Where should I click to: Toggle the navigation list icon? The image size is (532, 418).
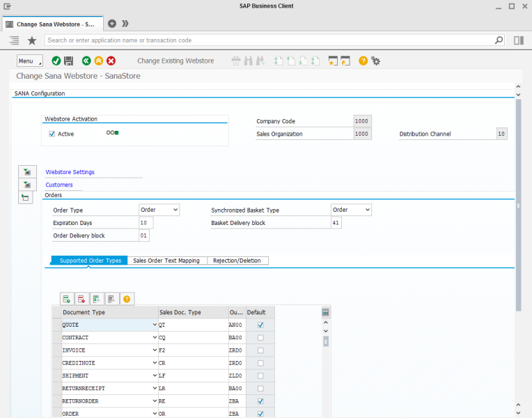[14, 40]
